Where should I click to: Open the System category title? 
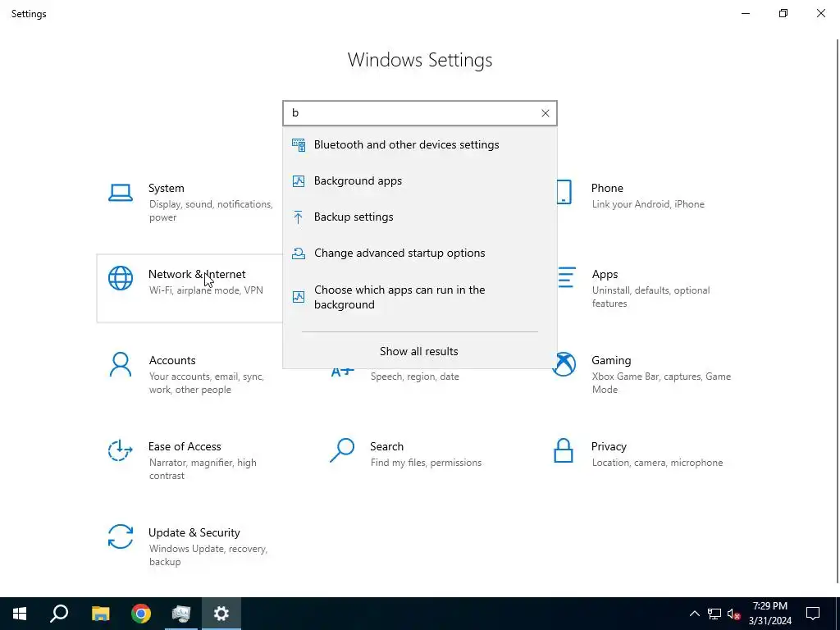coord(166,188)
